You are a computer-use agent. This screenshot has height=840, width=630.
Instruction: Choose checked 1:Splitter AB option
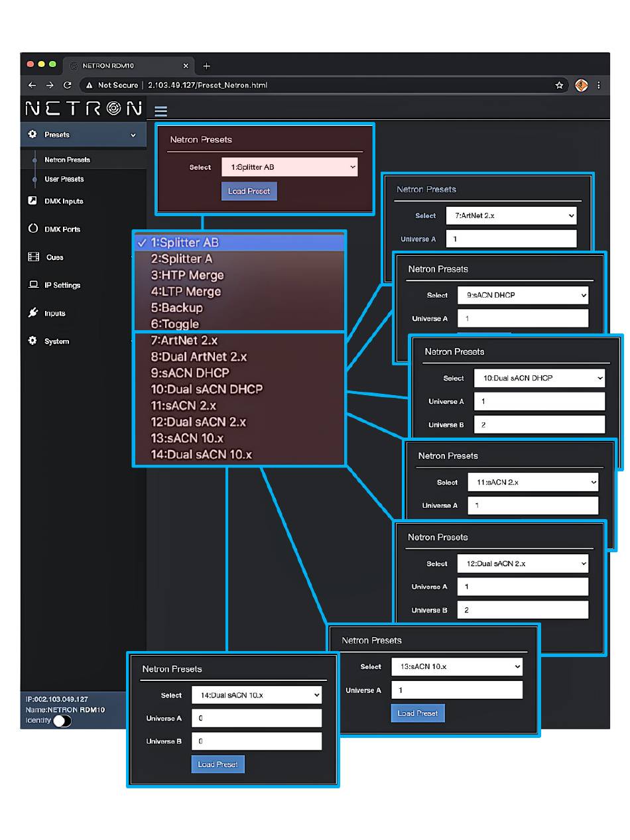239,243
